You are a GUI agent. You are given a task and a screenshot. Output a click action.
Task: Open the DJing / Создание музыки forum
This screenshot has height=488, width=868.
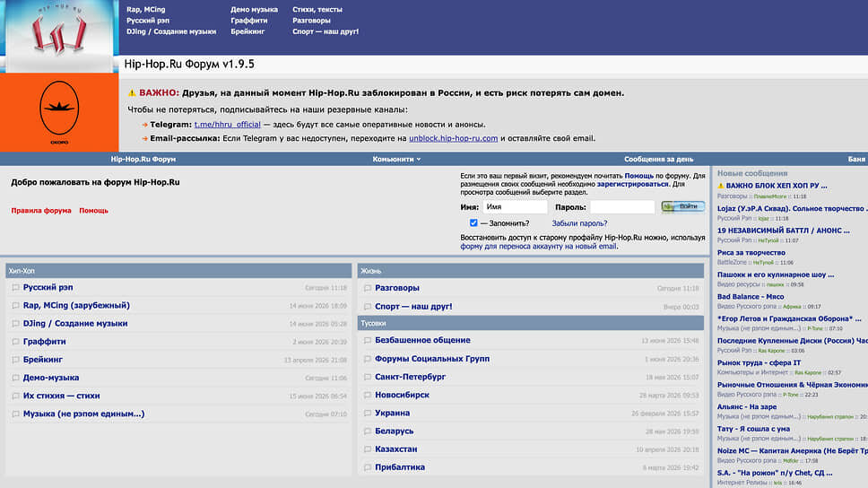75,324
